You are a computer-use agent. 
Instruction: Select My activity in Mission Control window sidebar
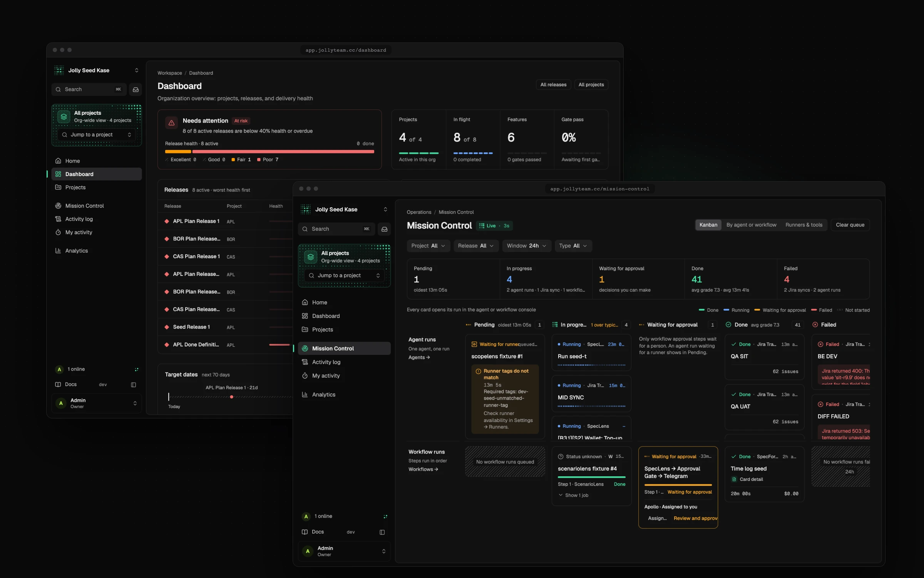(x=344, y=376)
